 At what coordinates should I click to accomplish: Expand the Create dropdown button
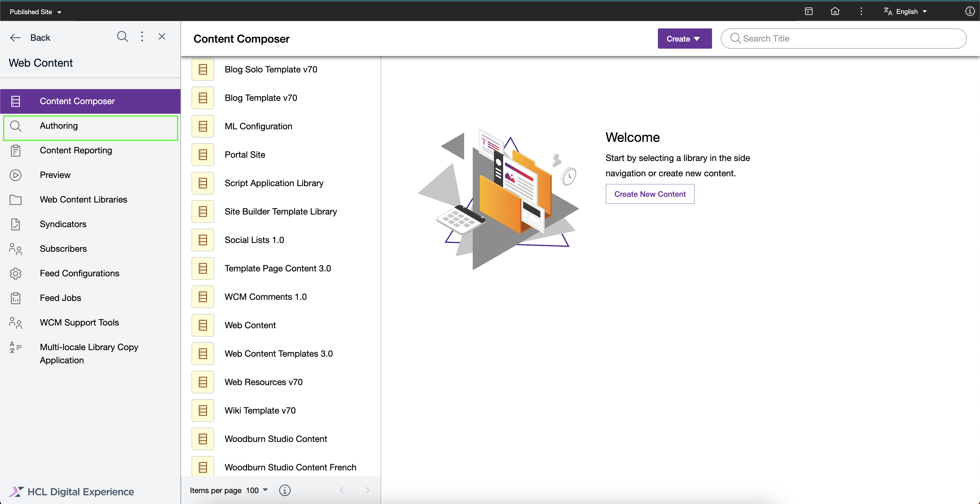click(x=684, y=39)
